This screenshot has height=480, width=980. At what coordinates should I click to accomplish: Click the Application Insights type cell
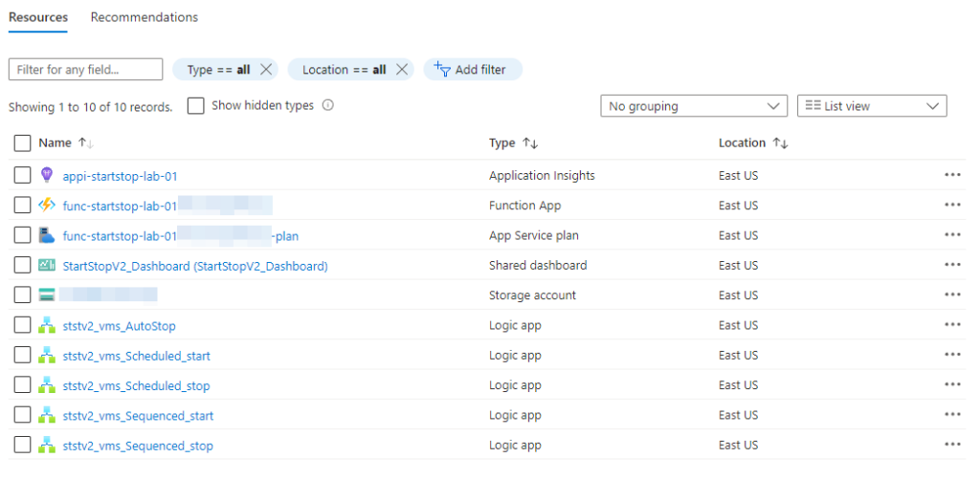542,175
